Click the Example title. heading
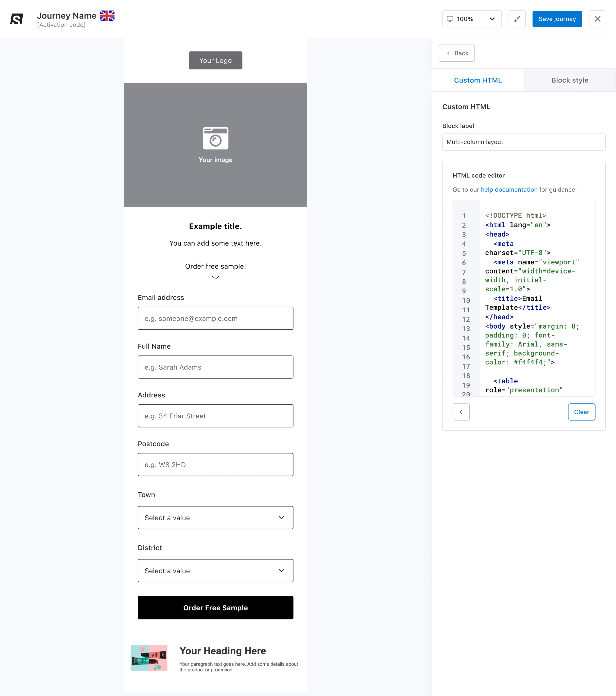616x696 pixels. (216, 226)
